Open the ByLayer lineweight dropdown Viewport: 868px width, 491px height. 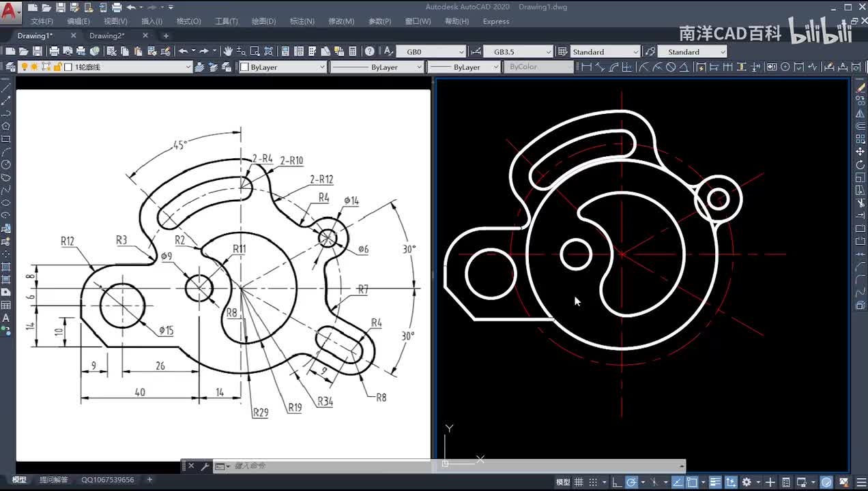pos(465,67)
